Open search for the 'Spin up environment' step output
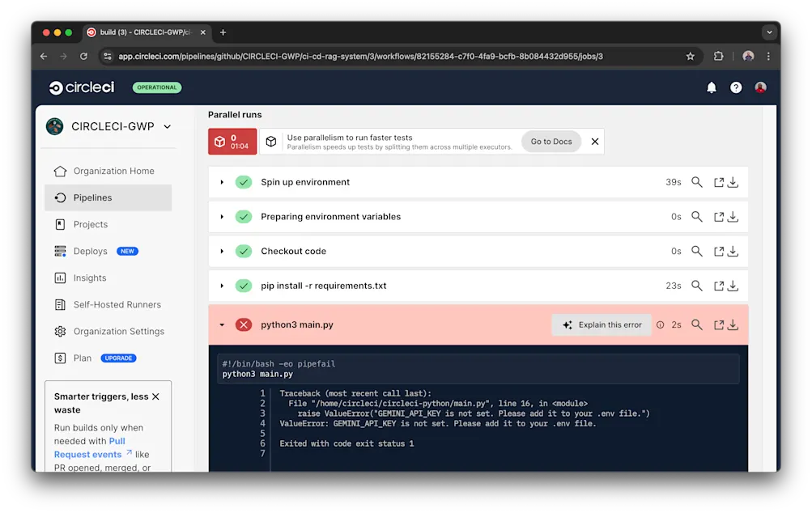This screenshot has height=513, width=812. (x=697, y=182)
